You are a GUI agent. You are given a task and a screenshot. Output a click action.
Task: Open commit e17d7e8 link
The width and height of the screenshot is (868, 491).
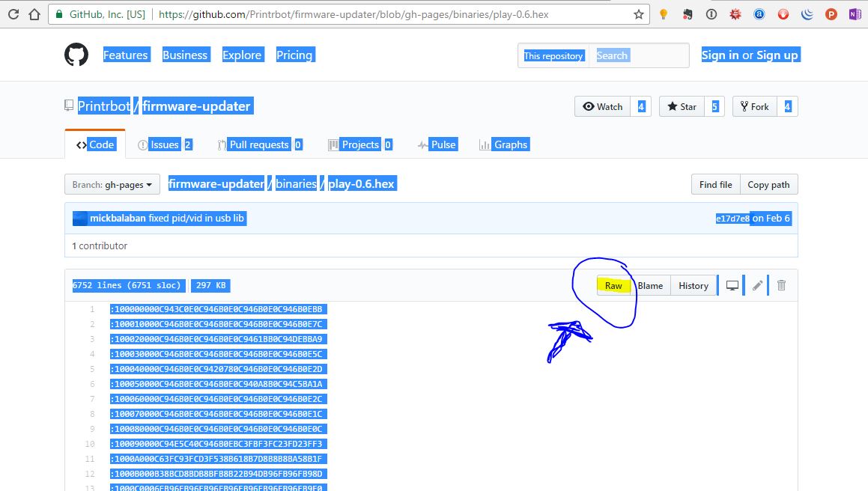pyautogui.click(x=732, y=218)
